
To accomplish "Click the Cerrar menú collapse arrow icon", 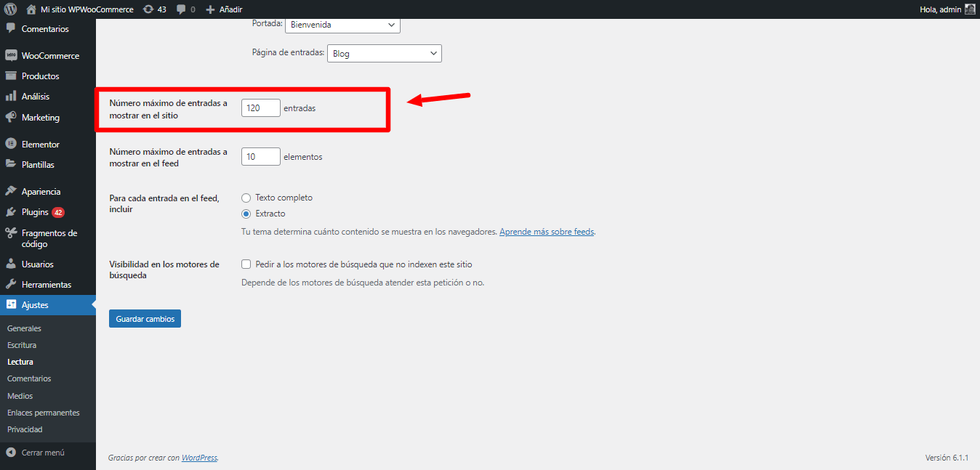I will tap(11, 453).
